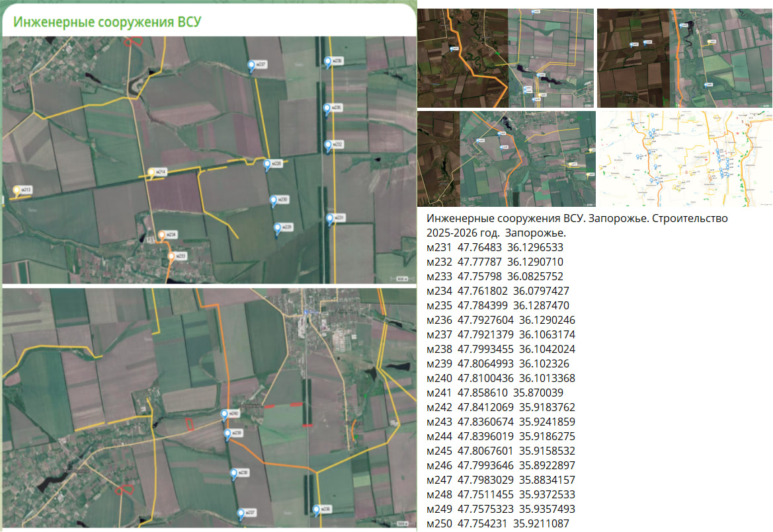
Task: Click blue м239 marker in bottom map
Action: [x=227, y=434]
